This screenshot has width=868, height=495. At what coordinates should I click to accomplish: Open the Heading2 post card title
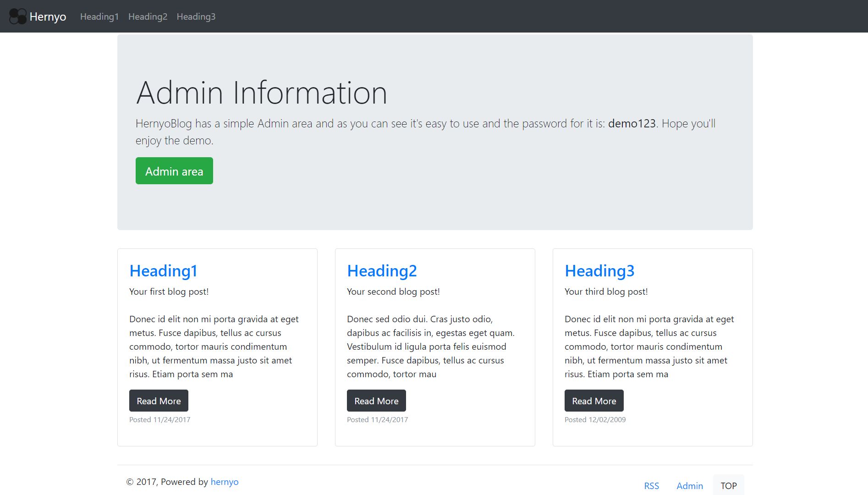click(x=382, y=271)
